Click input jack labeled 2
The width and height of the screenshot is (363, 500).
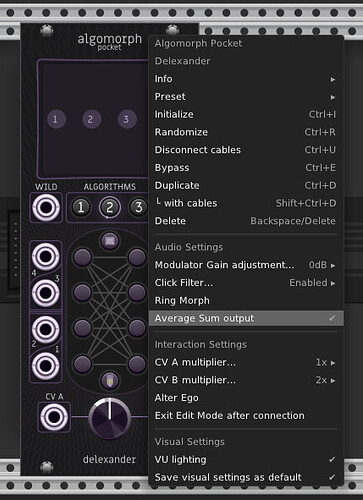46,329
